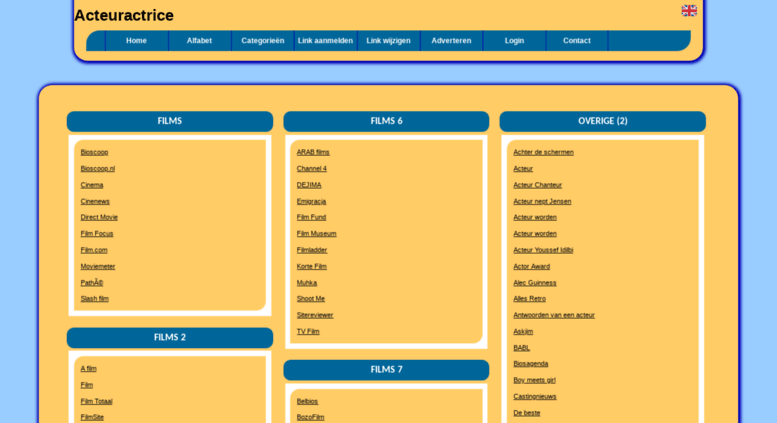This screenshot has height=423, width=777.
Task: Open the Contact menu item
Action: (x=577, y=41)
